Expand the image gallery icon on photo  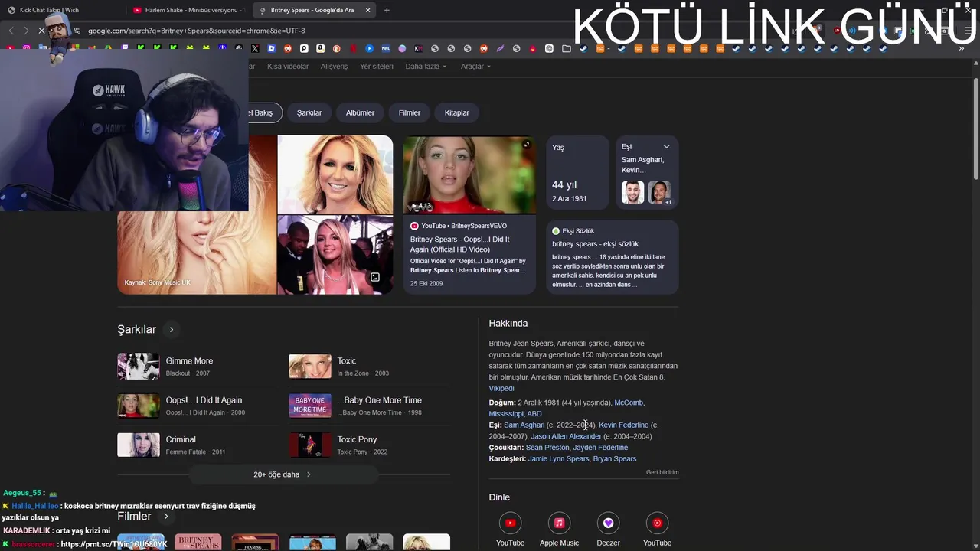click(375, 277)
